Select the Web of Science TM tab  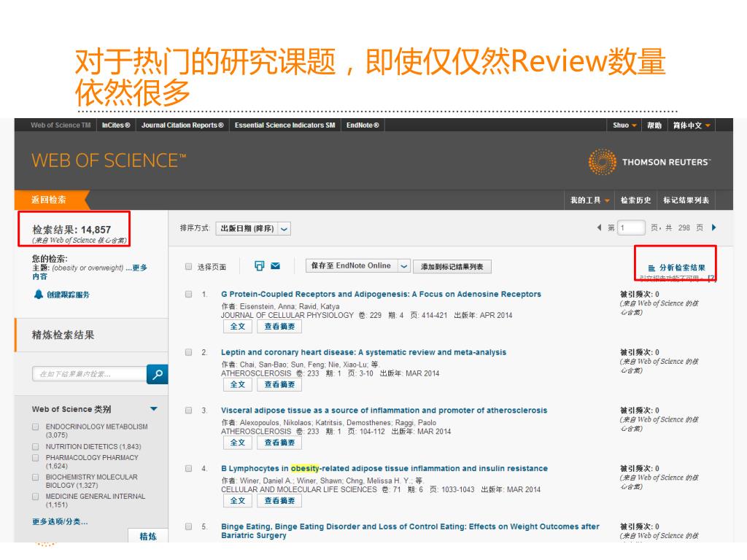click(61, 125)
